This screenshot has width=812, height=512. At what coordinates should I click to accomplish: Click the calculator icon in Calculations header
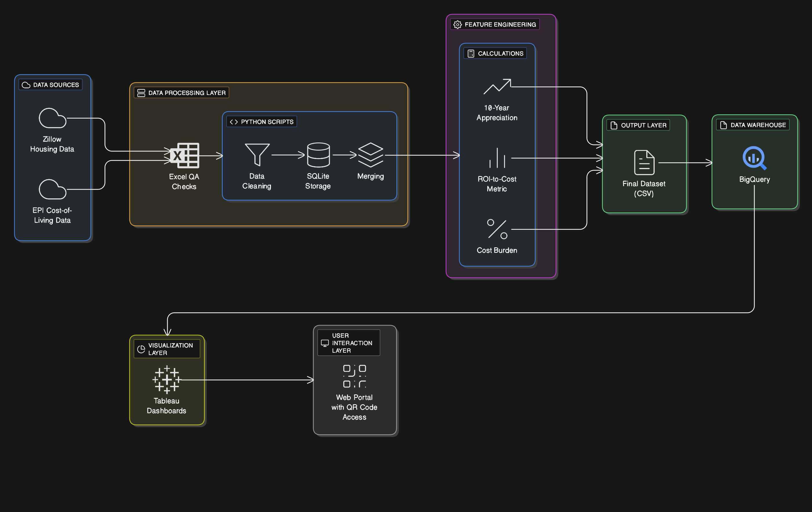tap(471, 54)
